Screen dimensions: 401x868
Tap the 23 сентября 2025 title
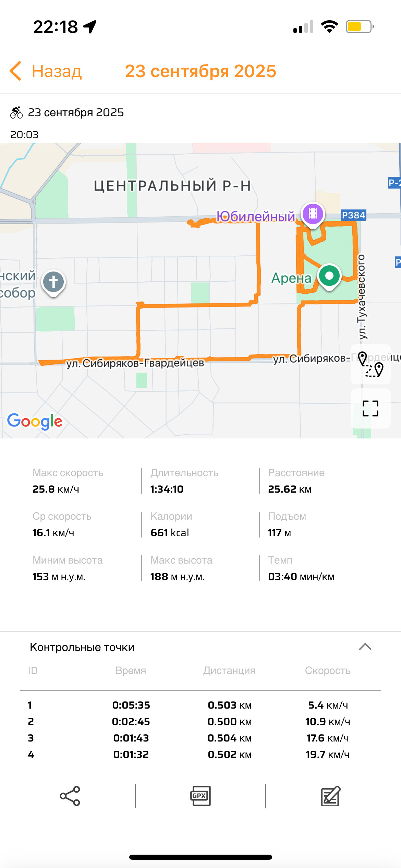click(x=200, y=71)
